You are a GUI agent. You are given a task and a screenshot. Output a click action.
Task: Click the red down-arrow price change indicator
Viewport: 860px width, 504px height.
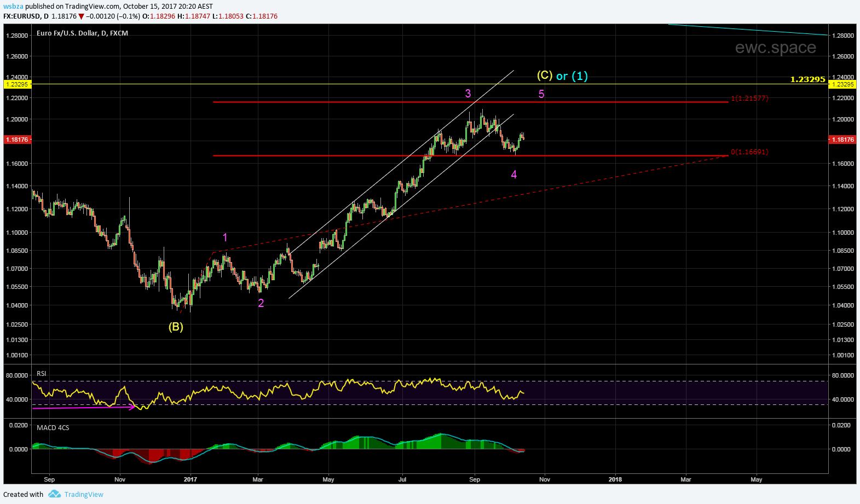(81, 16)
